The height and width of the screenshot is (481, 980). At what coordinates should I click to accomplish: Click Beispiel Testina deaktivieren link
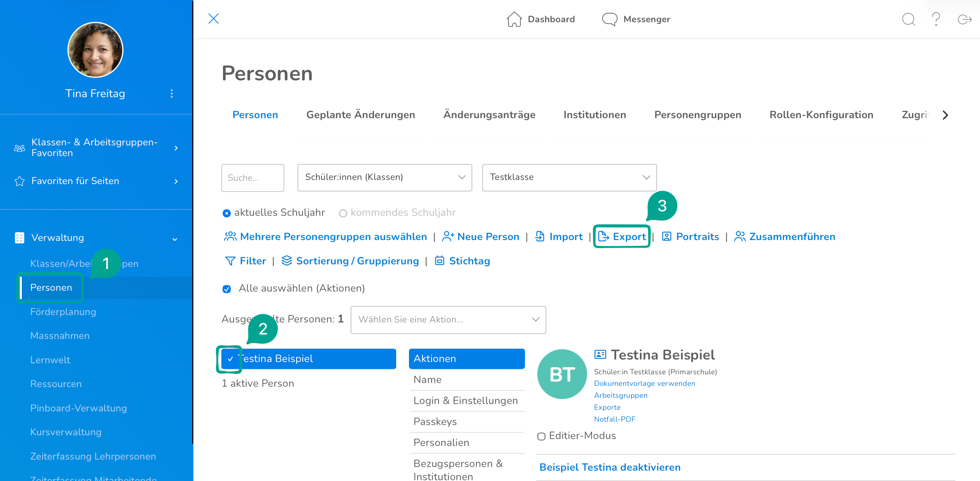click(610, 467)
